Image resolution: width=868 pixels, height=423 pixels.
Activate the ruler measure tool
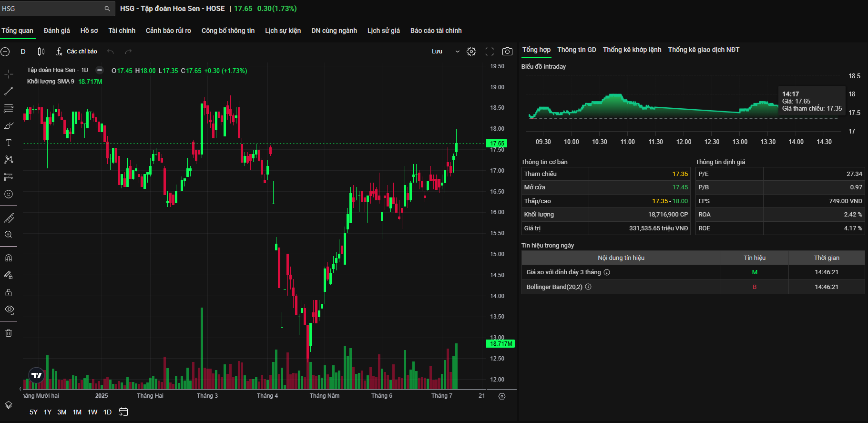pyautogui.click(x=9, y=218)
